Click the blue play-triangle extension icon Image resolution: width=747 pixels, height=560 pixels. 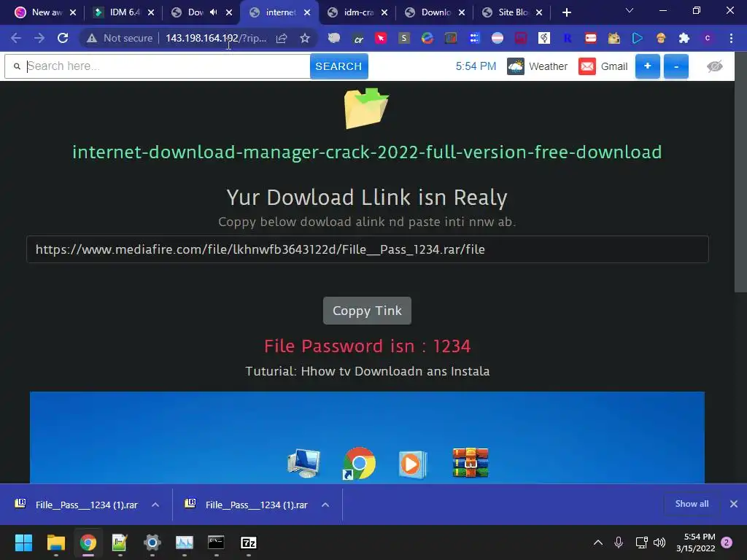(638, 38)
